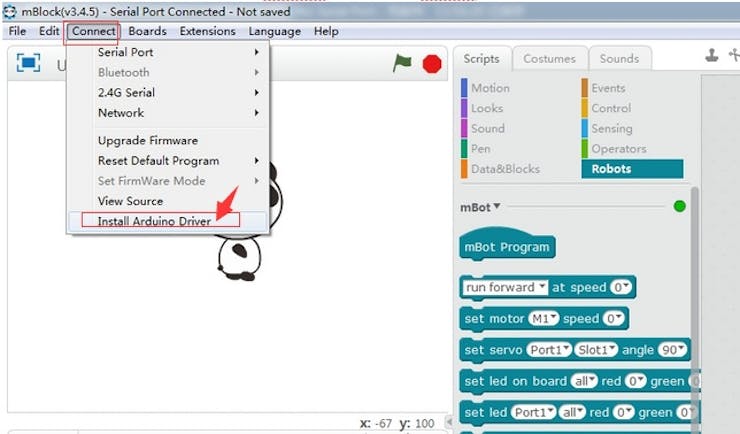Screen dimensions: 740x434
Task: Select the Pen block category
Action: click(480, 149)
